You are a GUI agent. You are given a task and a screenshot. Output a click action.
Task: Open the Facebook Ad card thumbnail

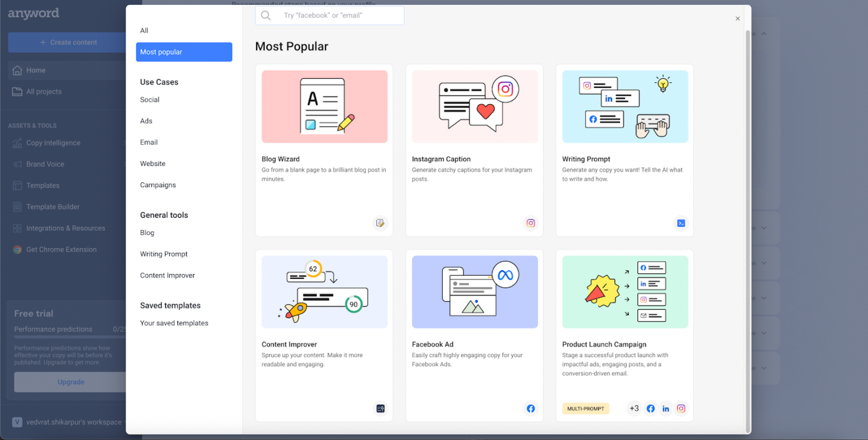pyautogui.click(x=475, y=292)
